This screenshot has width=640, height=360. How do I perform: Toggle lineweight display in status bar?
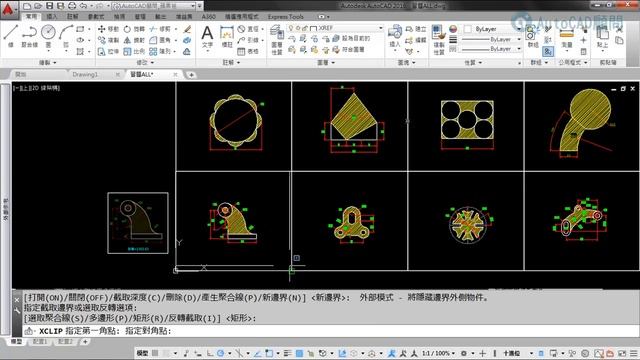pos(288,353)
